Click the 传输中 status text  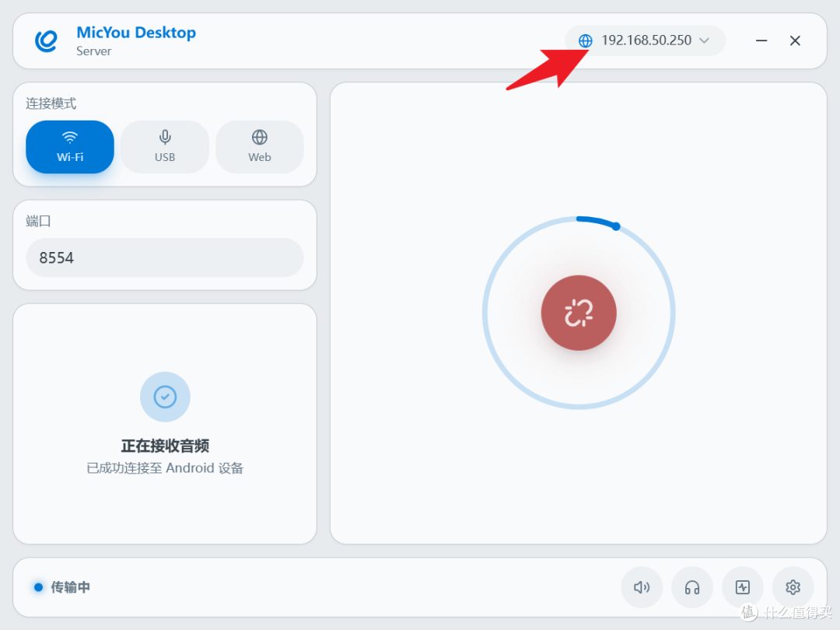point(70,588)
